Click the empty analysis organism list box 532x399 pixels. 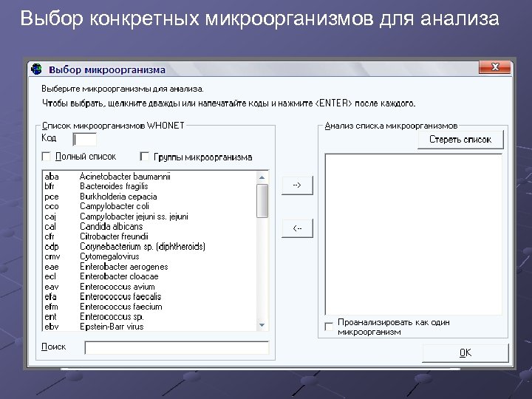(x=414, y=234)
